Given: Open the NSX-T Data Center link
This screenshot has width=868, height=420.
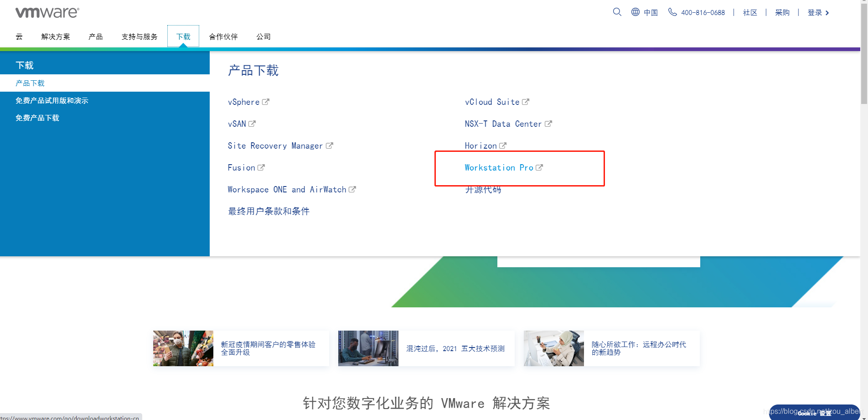Looking at the screenshot, I should point(503,124).
